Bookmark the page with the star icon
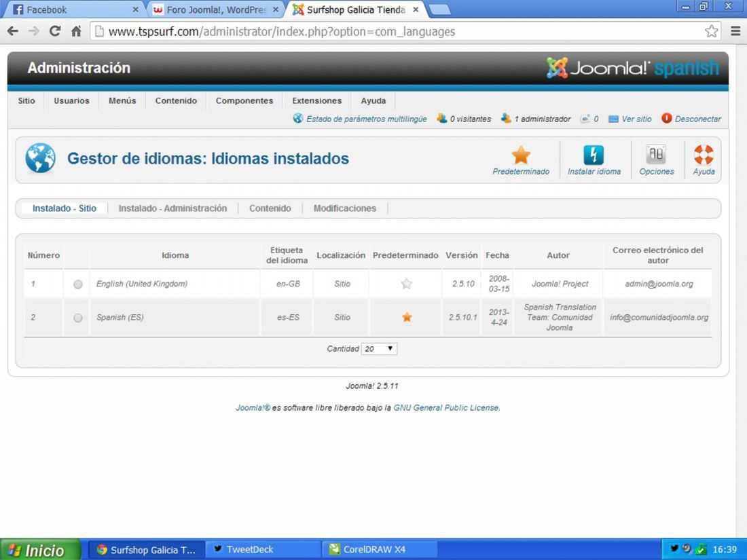The width and height of the screenshot is (747, 560). (711, 31)
